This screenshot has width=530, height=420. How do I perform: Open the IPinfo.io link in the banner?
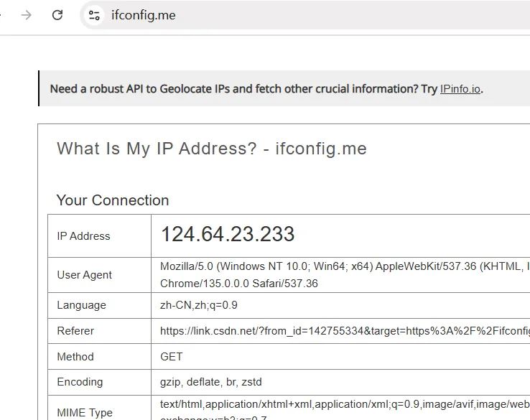(x=460, y=89)
